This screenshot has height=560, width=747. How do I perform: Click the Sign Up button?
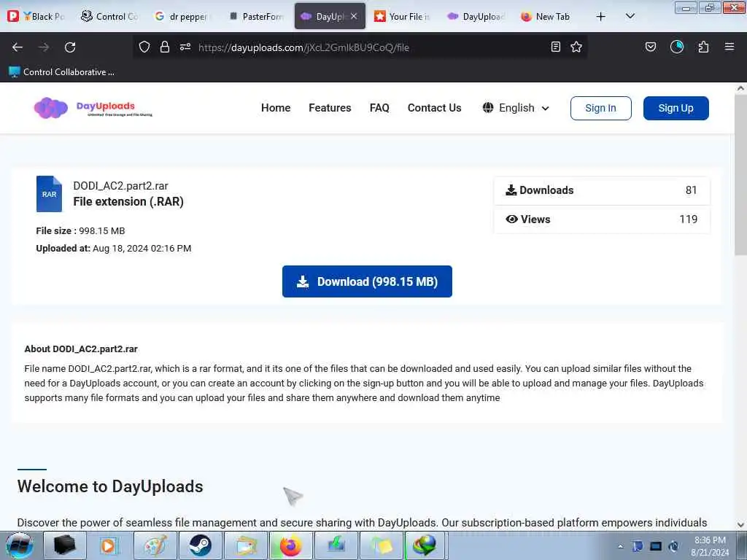click(x=676, y=108)
